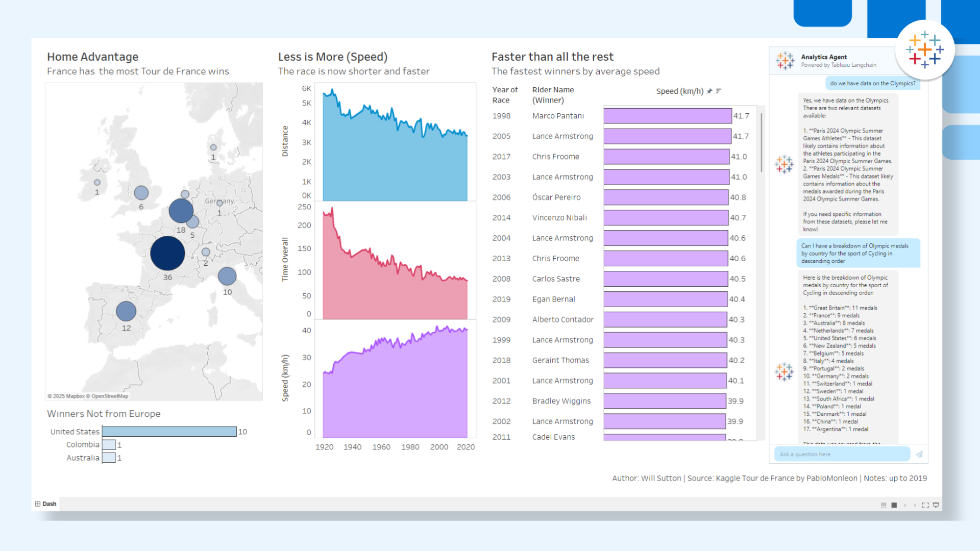The height and width of the screenshot is (551, 980).
Task: Select Spain's 12-win circle on the map
Action: tap(126, 311)
